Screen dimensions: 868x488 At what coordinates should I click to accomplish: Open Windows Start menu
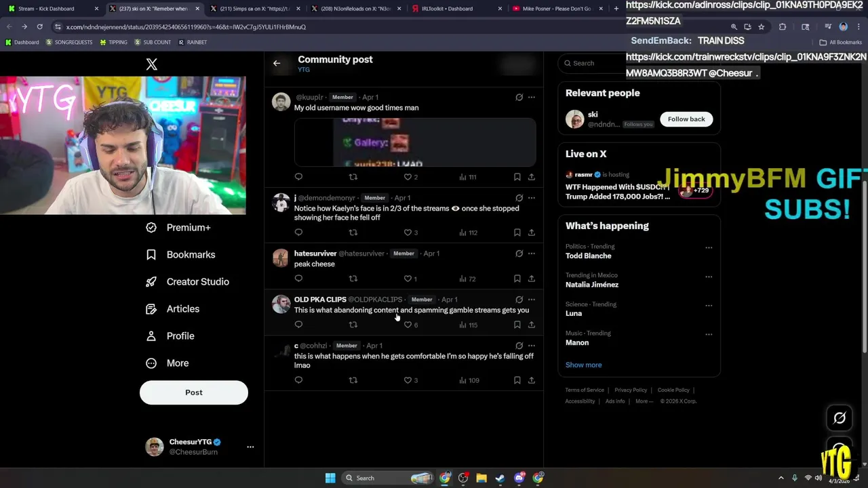click(x=330, y=478)
